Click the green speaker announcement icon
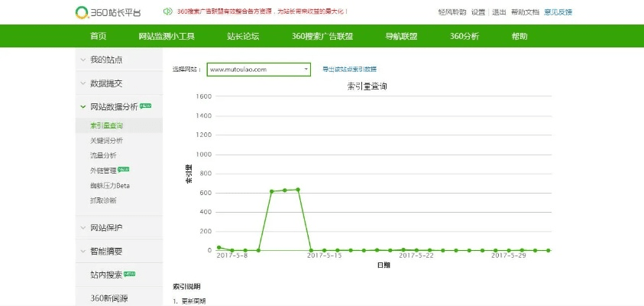Image resolution: width=644 pixels, height=306 pixels. click(167, 11)
